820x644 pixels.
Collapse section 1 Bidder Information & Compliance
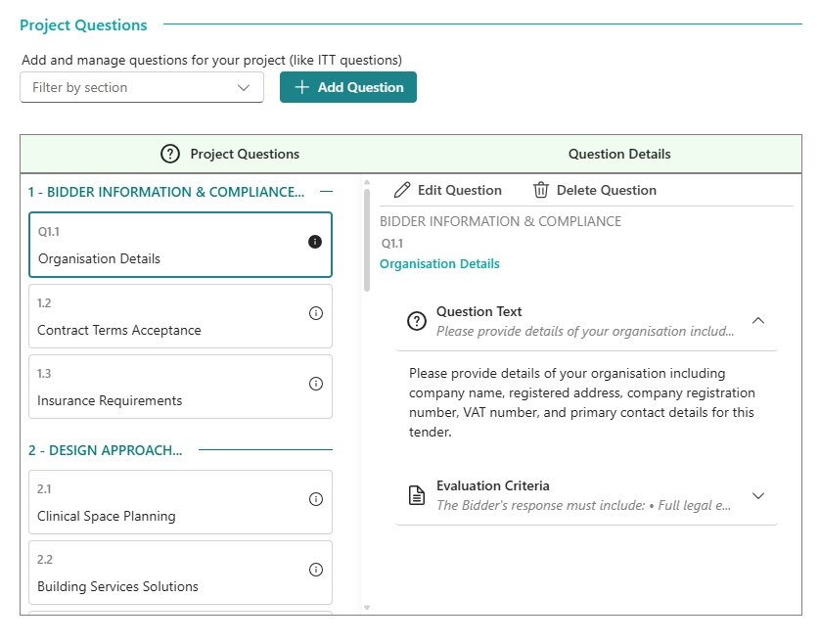(180, 192)
